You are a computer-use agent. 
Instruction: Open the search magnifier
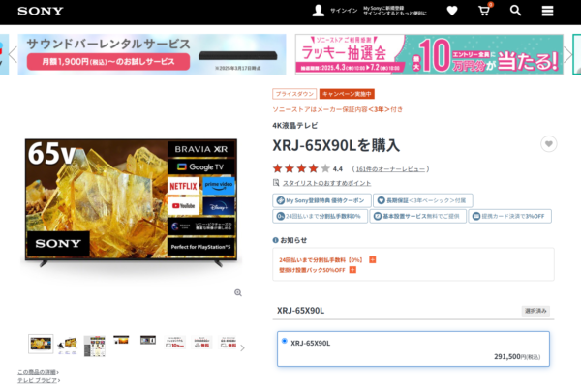515,11
